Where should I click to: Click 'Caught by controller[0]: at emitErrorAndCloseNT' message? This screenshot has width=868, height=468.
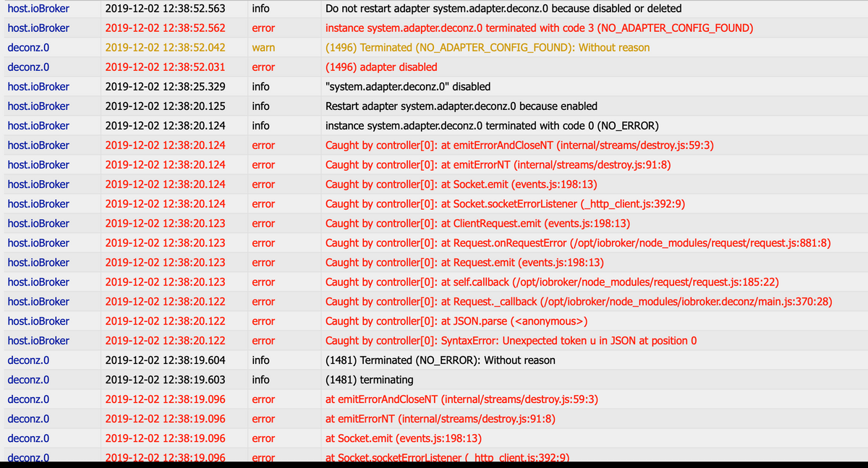click(520, 145)
